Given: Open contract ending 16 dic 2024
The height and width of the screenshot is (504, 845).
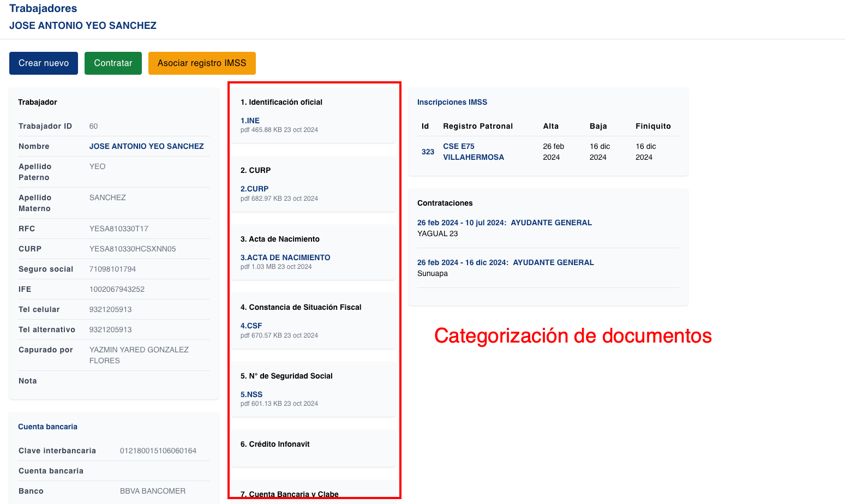Looking at the screenshot, I should tap(505, 262).
